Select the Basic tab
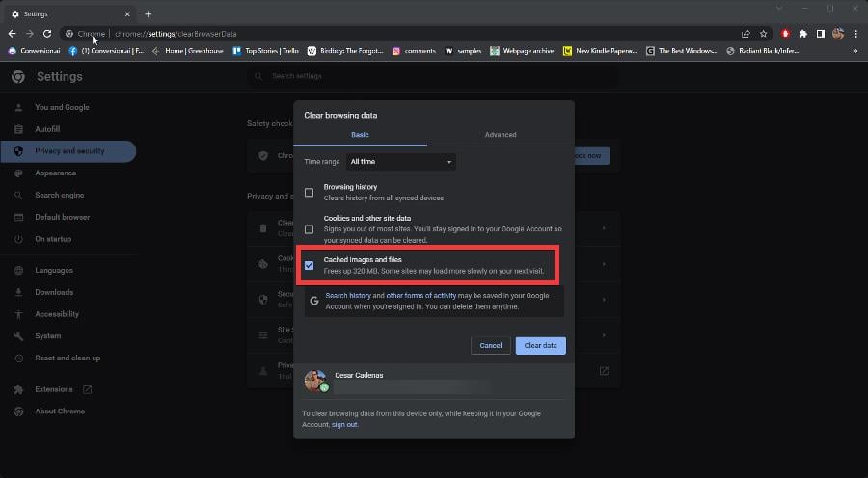This screenshot has height=478, width=868. click(360, 135)
